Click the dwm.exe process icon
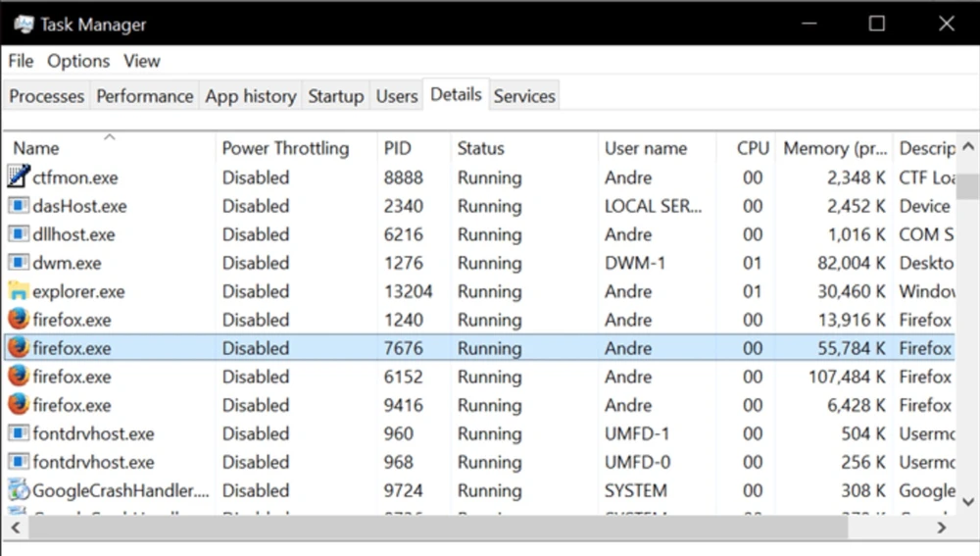 (x=19, y=263)
